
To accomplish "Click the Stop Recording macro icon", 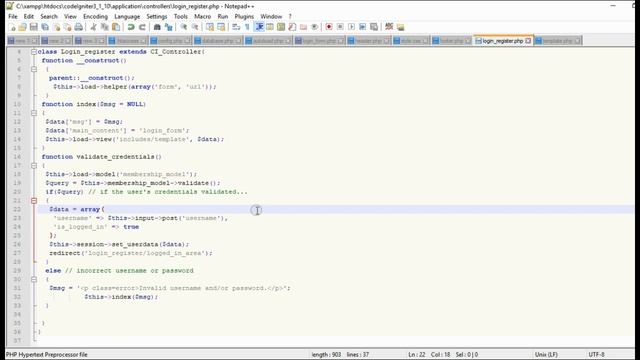I will tap(340, 27).
